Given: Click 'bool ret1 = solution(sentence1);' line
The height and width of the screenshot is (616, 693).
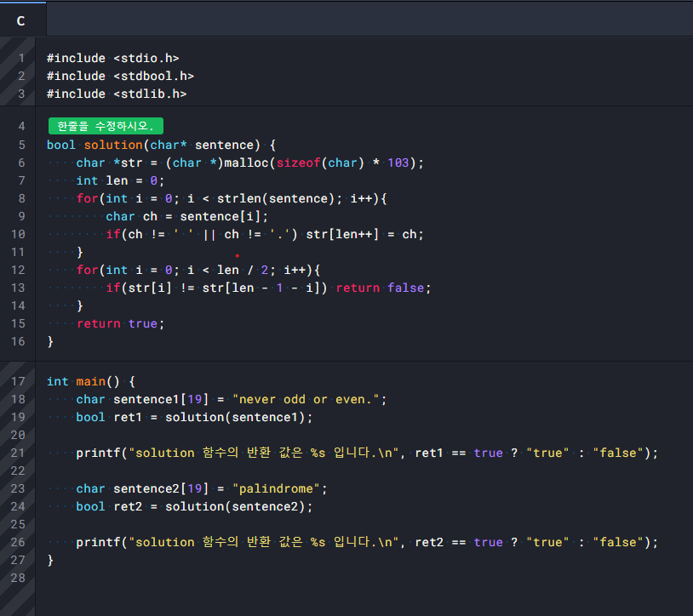Looking at the screenshot, I should [194, 417].
